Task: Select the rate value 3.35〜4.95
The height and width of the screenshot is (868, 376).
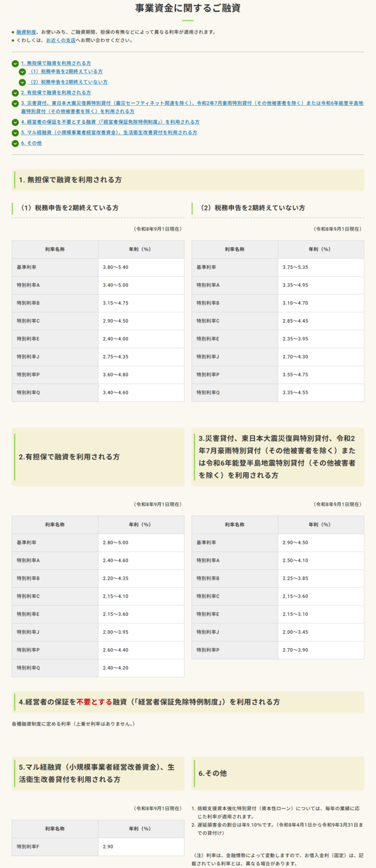Action: pos(295,285)
